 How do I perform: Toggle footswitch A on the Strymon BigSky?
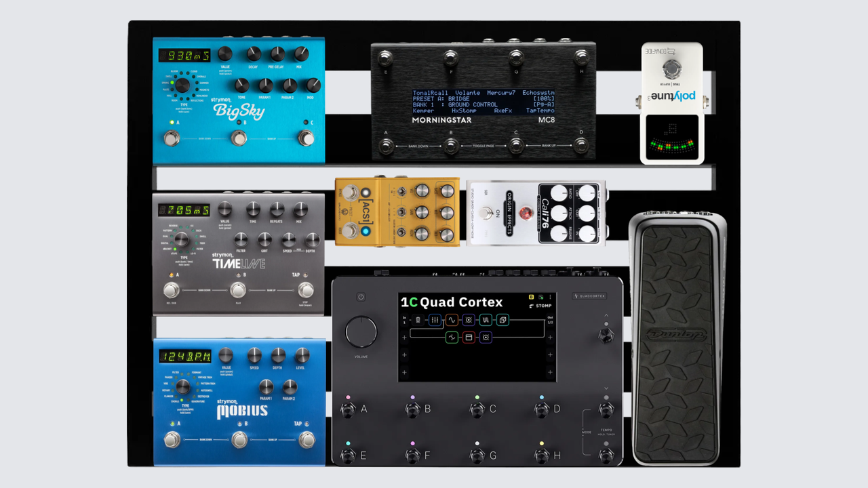point(172,139)
